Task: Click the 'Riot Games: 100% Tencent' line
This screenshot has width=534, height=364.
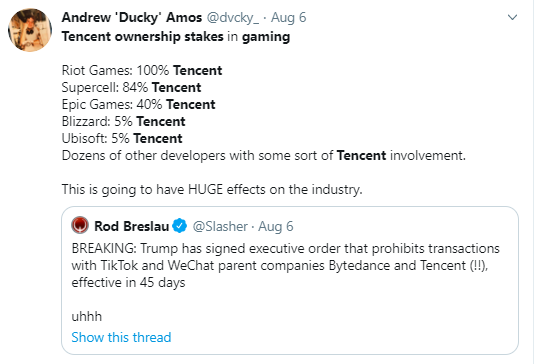Action: point(142,70)
